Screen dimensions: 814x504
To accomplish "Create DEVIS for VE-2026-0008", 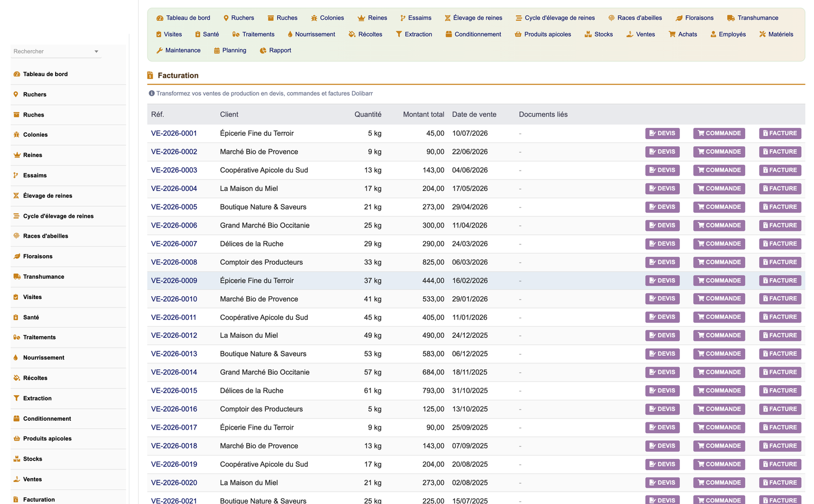I will (x=662, y=262).
